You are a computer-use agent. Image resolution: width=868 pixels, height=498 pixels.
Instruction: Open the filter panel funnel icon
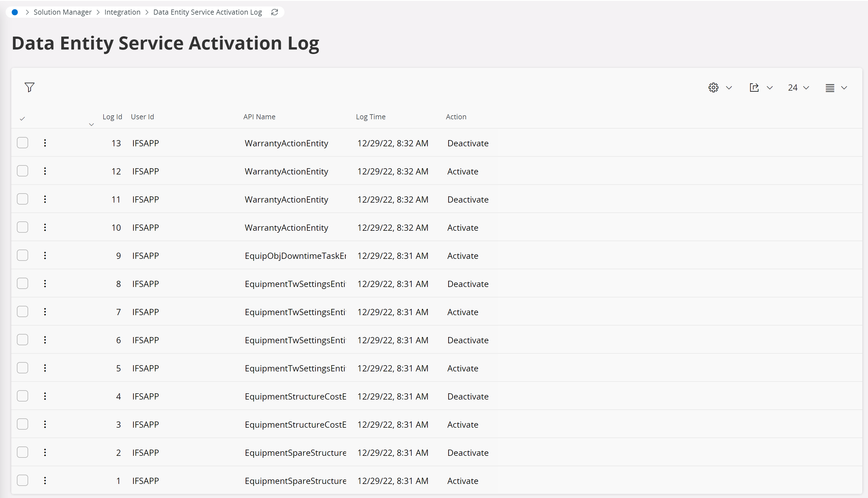tap(30, 88)
